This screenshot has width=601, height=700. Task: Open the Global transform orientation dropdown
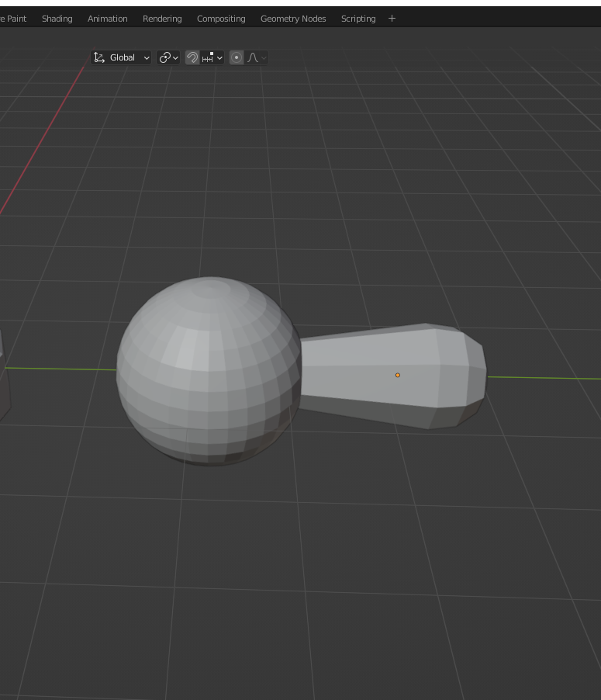click(x=121, y=57)
